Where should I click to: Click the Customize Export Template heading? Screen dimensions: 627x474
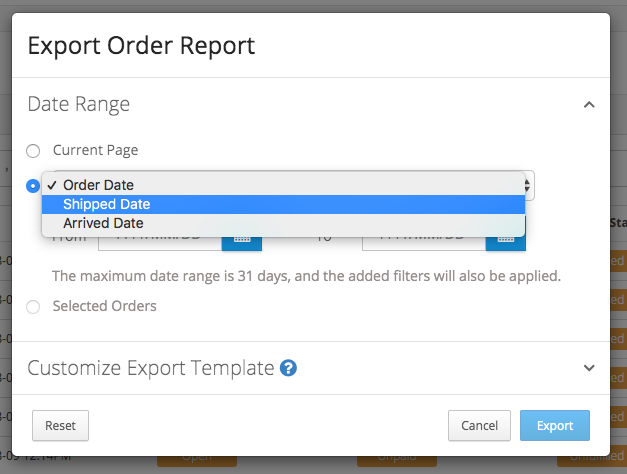pos(151,368)
